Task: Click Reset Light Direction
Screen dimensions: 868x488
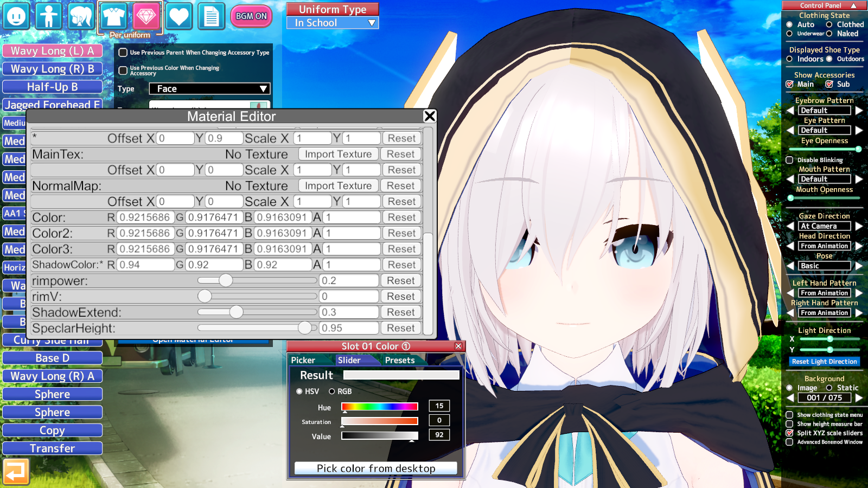Action: [825, 362]
